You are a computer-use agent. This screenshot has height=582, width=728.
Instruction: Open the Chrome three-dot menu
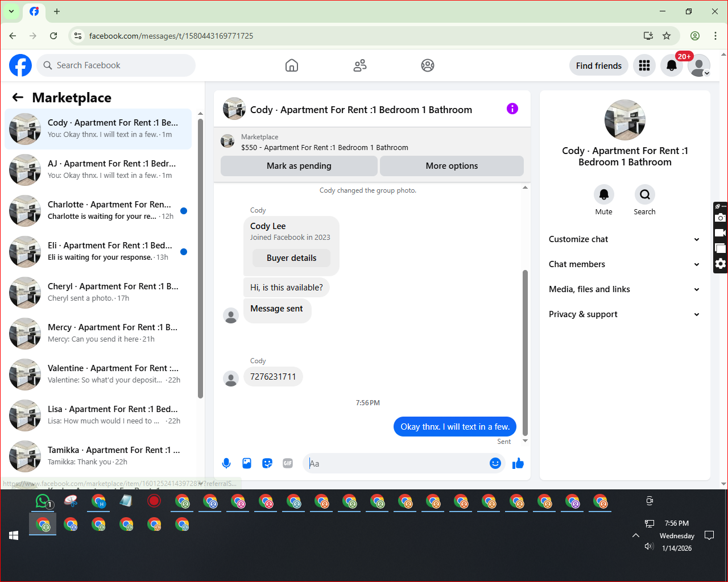coord(715,36)
